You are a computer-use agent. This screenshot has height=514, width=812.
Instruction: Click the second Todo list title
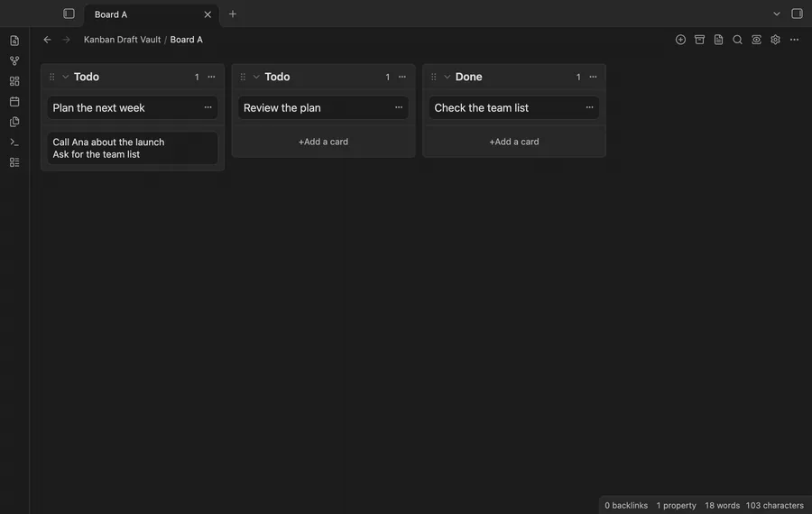[x=277, y=77]
